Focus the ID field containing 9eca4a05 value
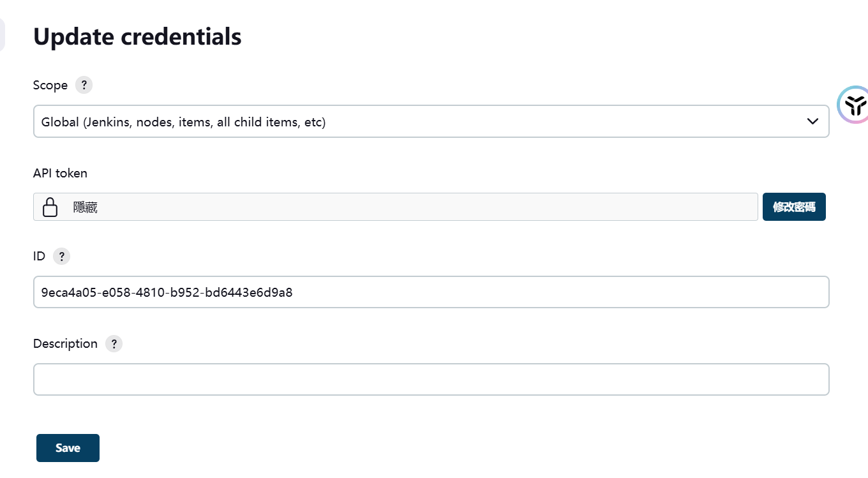The height and width of the screenshot is (478, 868). (x=431, y=292)
